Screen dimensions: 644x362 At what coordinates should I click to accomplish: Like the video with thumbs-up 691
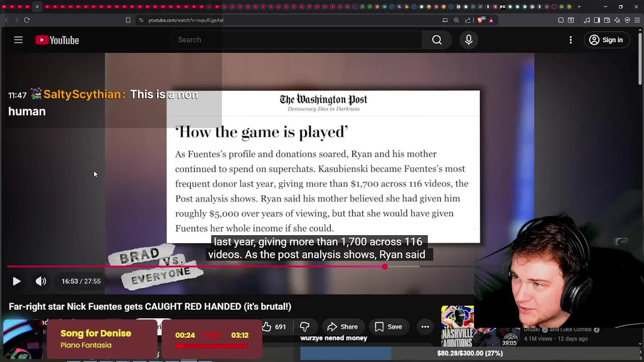[x=274, y=327]
